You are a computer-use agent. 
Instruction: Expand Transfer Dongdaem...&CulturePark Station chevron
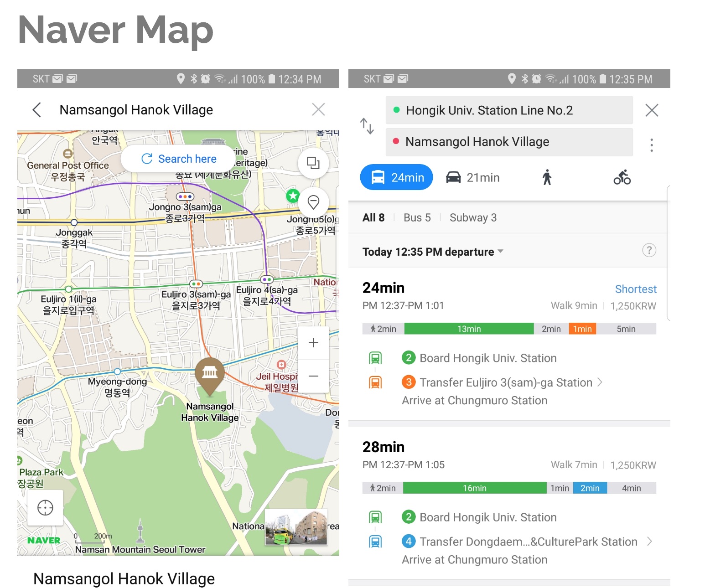649,542
